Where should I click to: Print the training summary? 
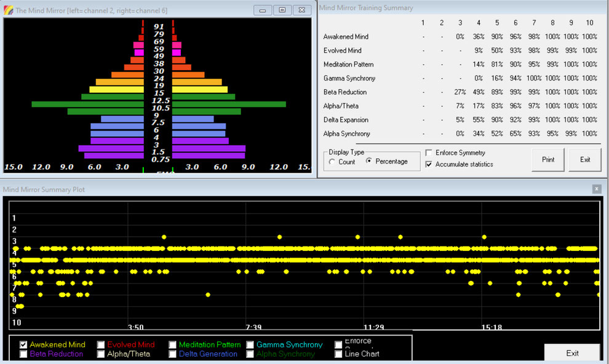547,159
